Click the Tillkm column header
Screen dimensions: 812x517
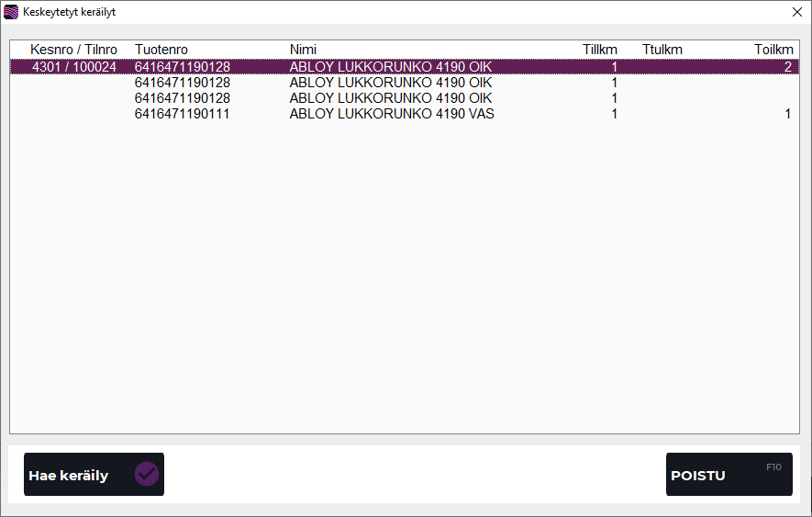600,50
